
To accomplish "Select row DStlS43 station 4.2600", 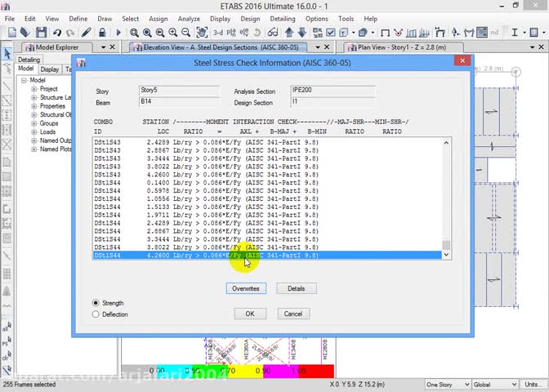I will 267,175.
